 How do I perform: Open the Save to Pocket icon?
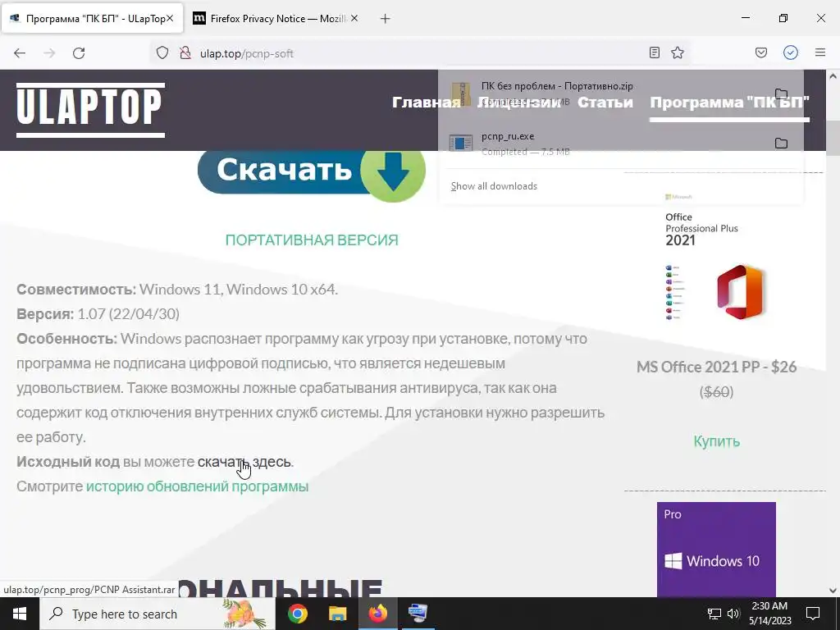761,52
